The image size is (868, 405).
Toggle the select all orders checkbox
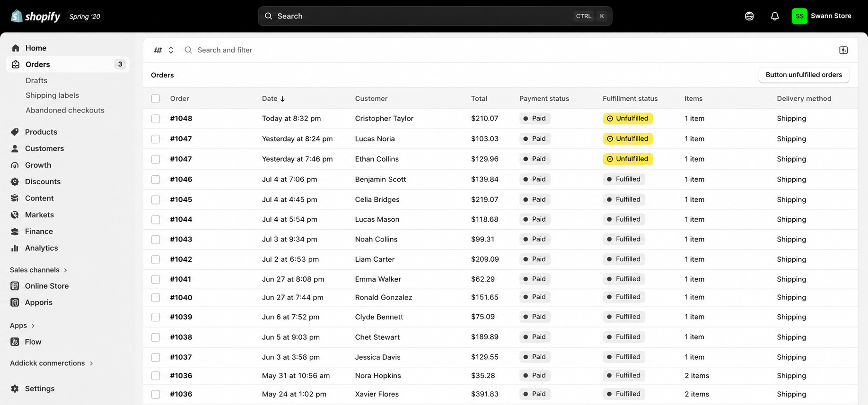(x=156, y=99)
